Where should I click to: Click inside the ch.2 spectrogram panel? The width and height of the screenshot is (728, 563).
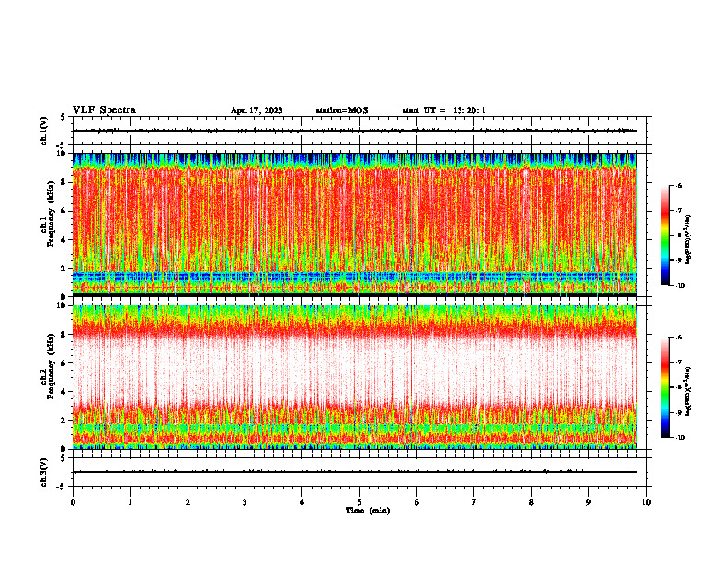(355, 377)
